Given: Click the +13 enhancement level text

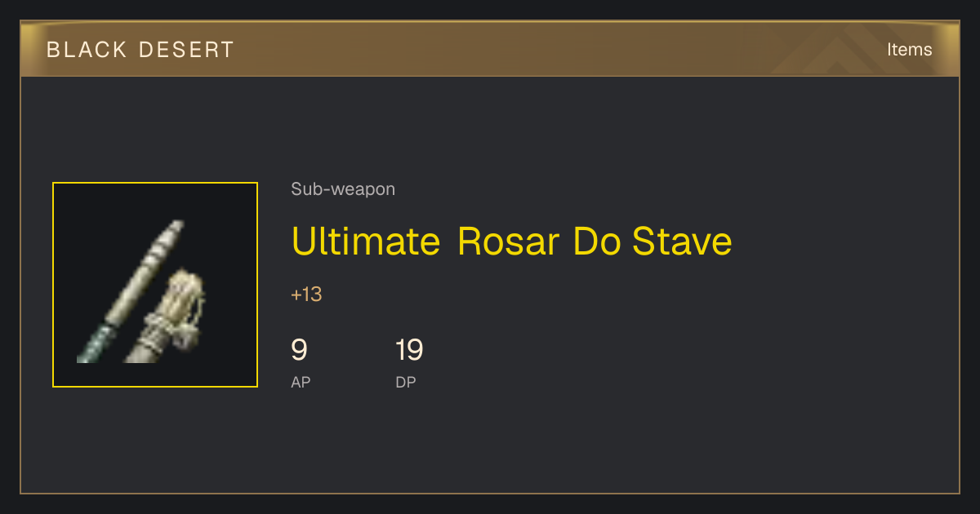Looking at the screenshot, I should [306, 295].
